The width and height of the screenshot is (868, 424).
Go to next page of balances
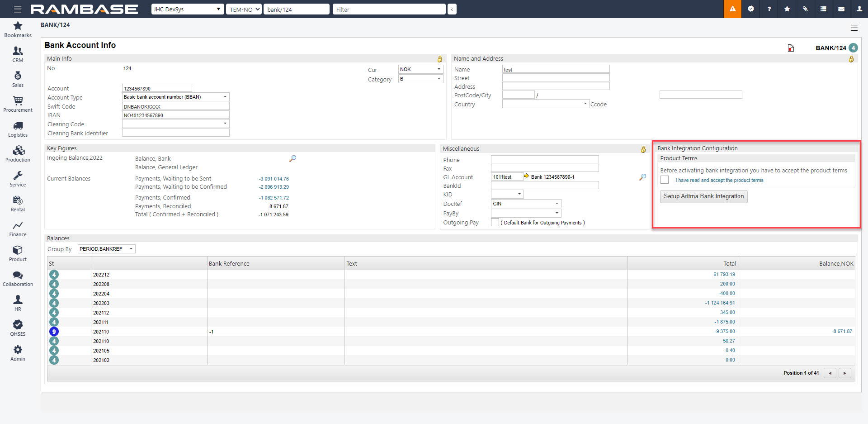[x=844, y=373]
